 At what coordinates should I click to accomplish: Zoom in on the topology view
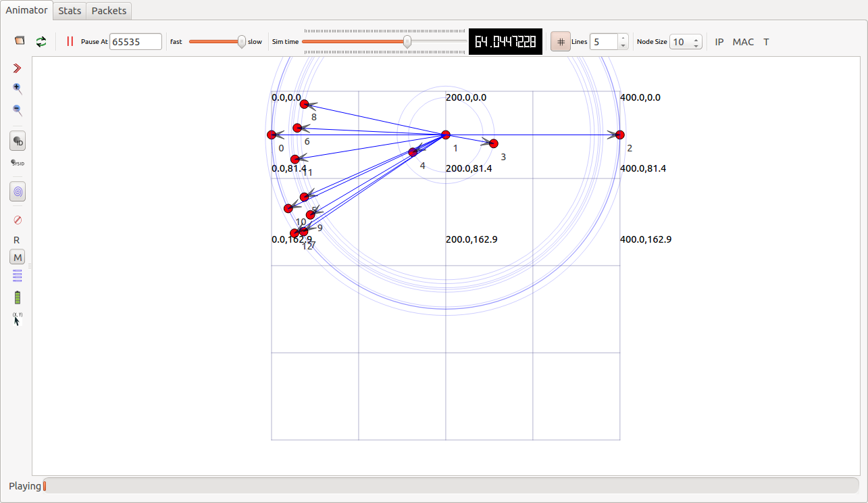pos(18,89)
